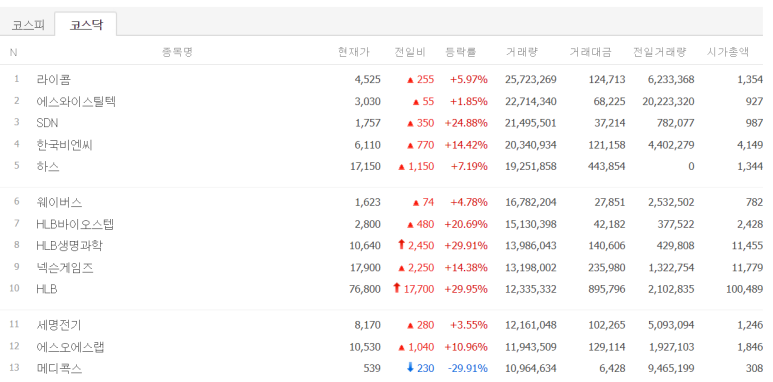This screenshot has width=773, height=382.
Task: Click the trading value 895,796
Action: pos(606,289)
